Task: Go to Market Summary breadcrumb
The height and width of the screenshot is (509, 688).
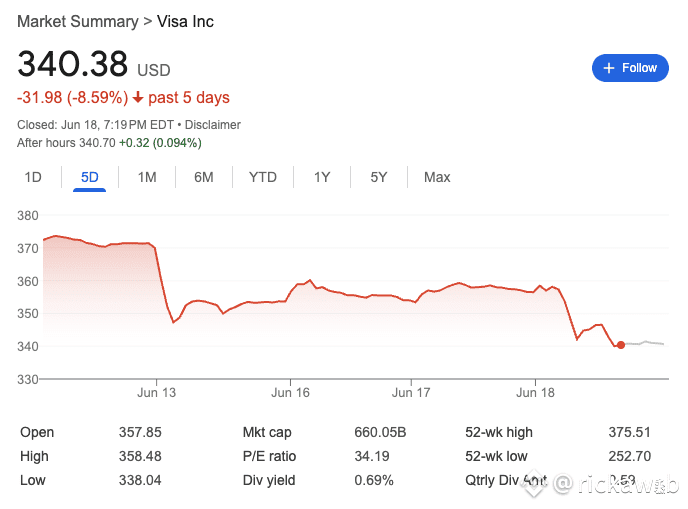Action: tap(78, 22)
